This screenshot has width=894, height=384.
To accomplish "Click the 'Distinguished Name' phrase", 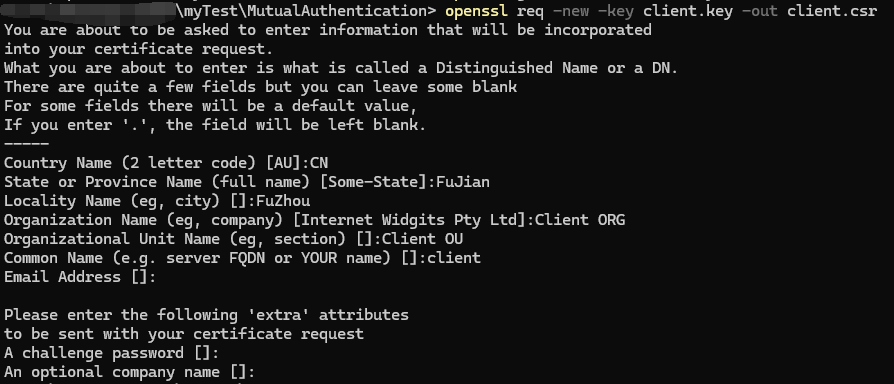I will (517, 68).
